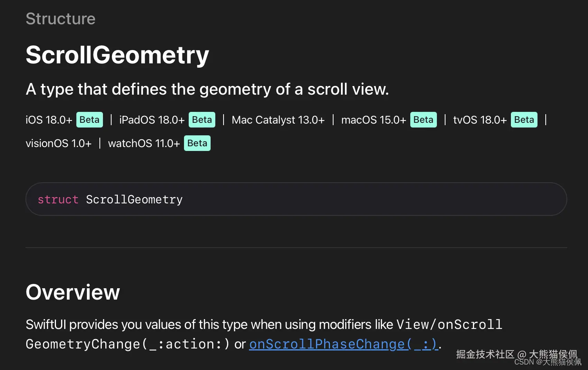Click the visionOS 1.0+ availability text
Image resolution: width=588 pixels, height=370 pixels.
(59, 143)
